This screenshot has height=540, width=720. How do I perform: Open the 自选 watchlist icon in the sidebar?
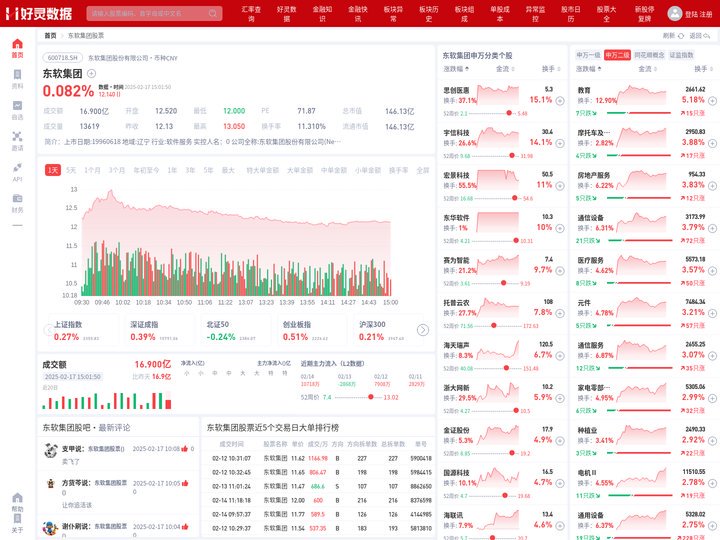[17, 106]
